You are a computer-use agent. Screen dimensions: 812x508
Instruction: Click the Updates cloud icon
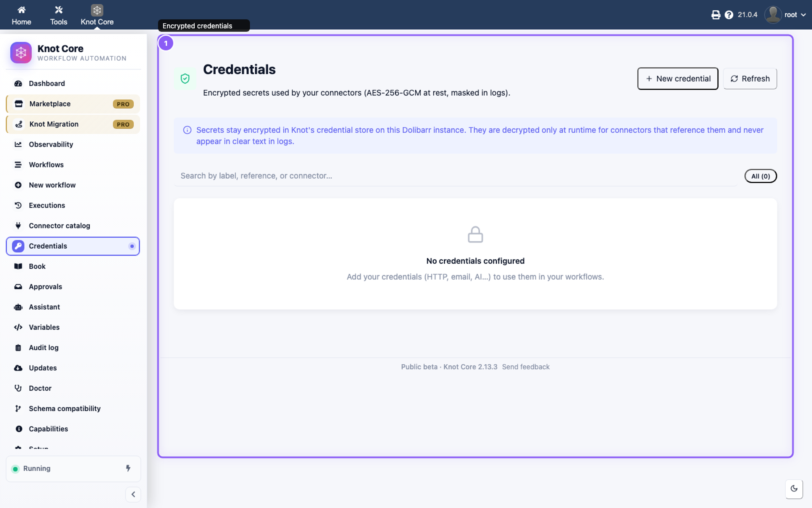tap(18, 368)
